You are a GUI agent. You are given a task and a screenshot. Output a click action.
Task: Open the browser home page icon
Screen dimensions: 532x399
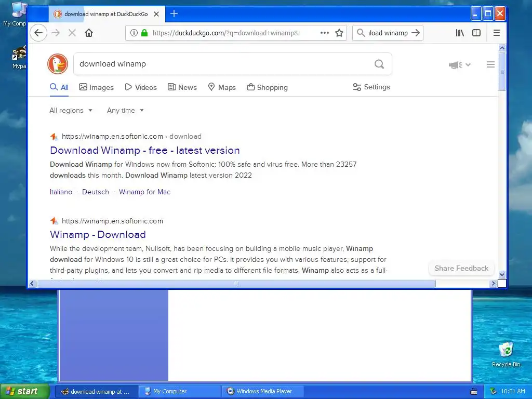[x=89, y=33]
